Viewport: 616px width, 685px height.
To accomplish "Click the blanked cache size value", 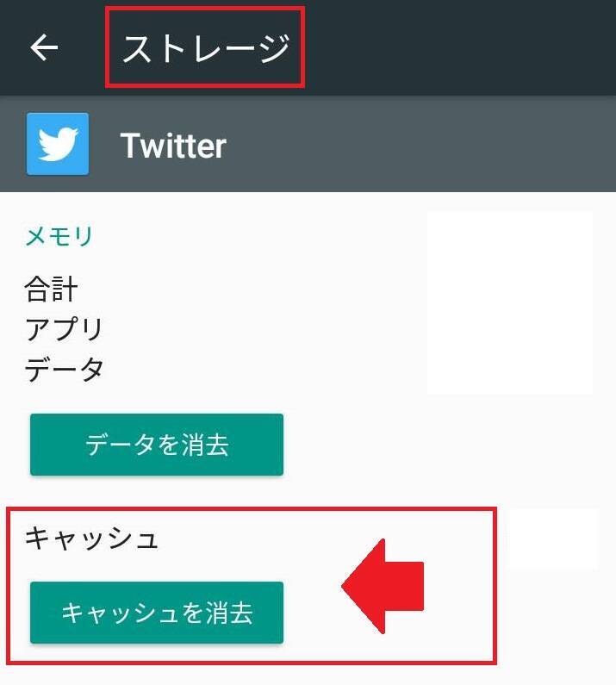I will (x=553, y=539).
